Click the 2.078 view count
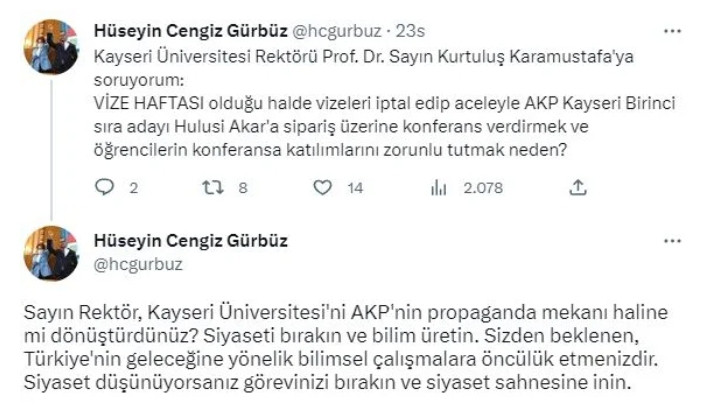Screen dimensions: 720x420 (x=482, y=187)
